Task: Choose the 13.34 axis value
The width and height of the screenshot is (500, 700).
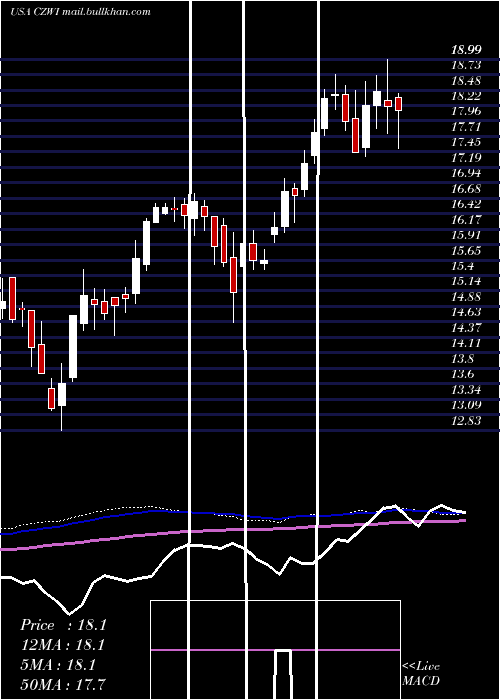Action: click(x=466, y=390)
